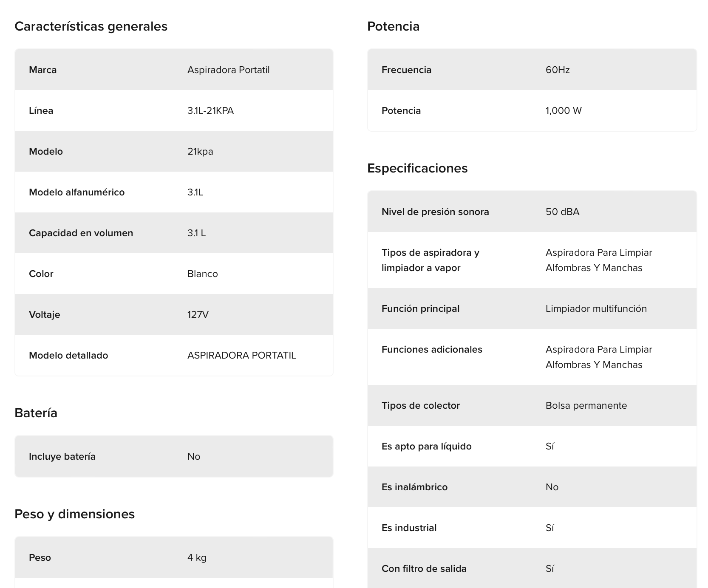
Task: Click the Modelo value 21kpa
Action: [200, 151]
